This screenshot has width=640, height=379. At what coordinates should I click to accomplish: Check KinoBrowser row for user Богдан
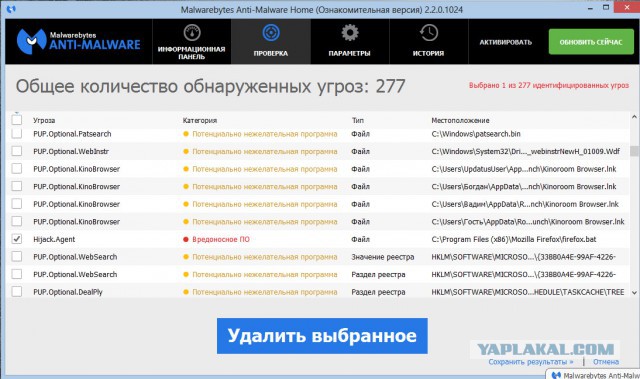(x=17, y=186)
